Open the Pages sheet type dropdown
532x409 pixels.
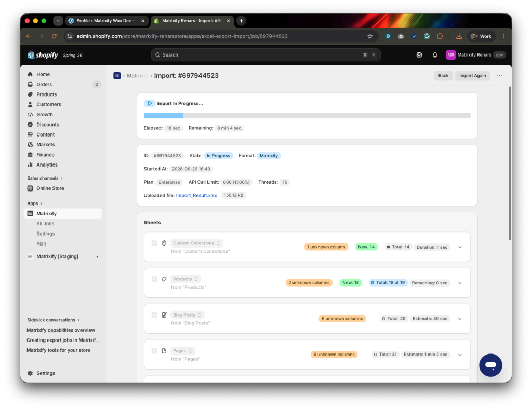[x=182, y=351]
